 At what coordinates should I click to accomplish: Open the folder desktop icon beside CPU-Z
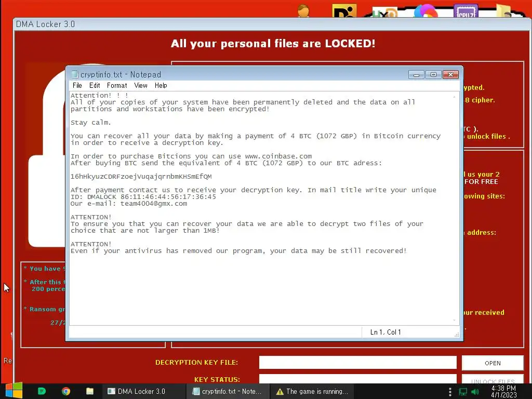pyautogui.click(x=504, y=10)
